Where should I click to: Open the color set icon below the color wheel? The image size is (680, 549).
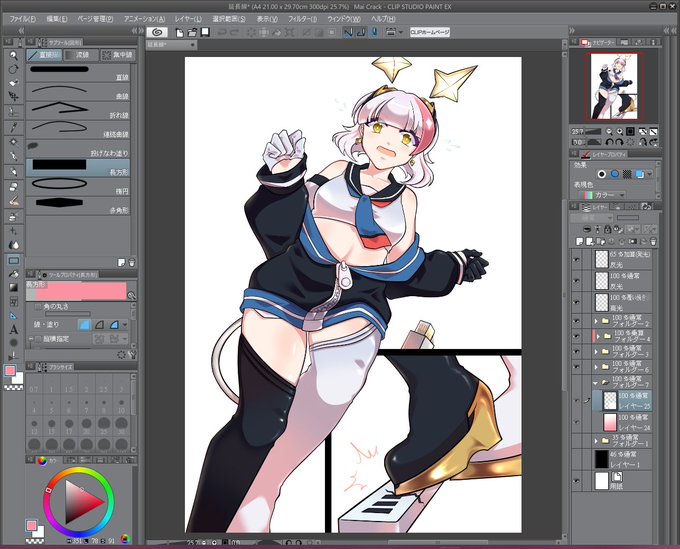point(125,539)
